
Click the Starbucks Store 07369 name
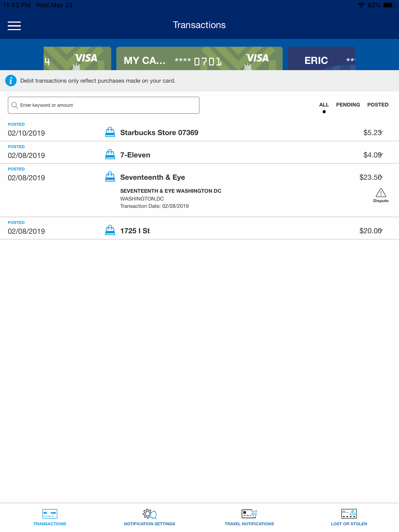click(x=159, y=133)
